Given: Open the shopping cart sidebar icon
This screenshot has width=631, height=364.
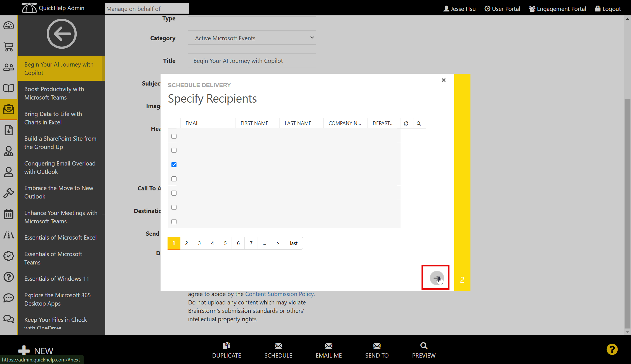Looking at the screenshot, I should [9, 47].
